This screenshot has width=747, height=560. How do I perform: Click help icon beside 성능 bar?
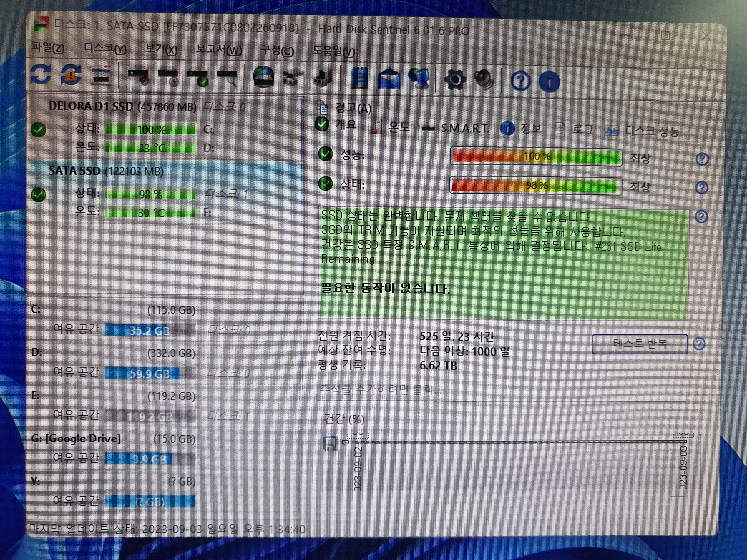[702, 159]
